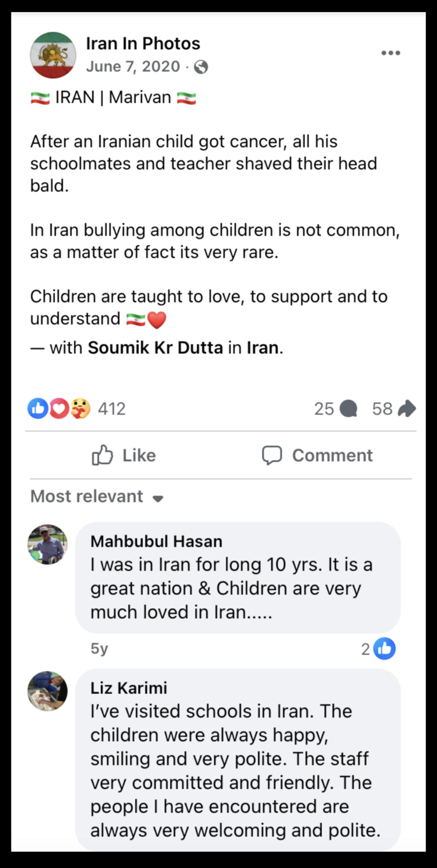Click Liz Karimi's avatar thumbnail
This screenshot has width=437, height=868.
point(48,691)
